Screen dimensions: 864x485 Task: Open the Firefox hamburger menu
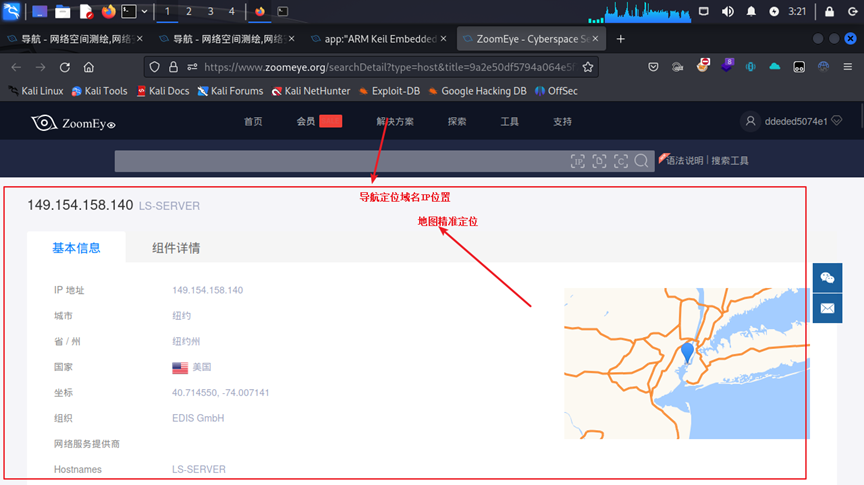coord(847,67)
